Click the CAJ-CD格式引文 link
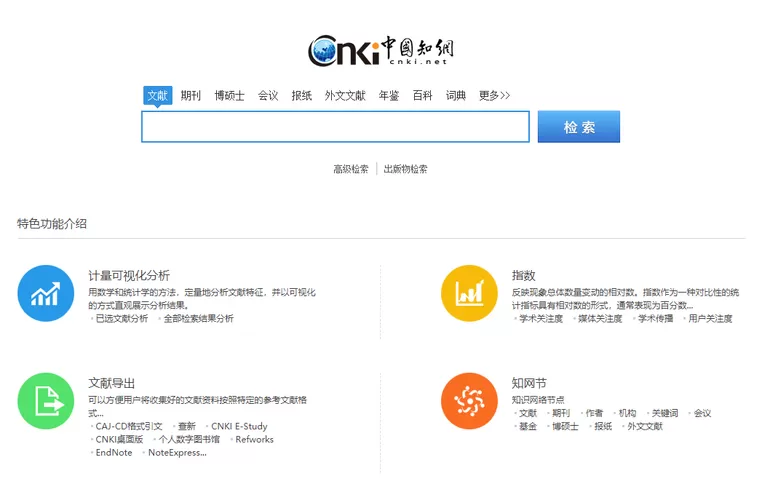The image size is (762, 500). pos(129,427)
